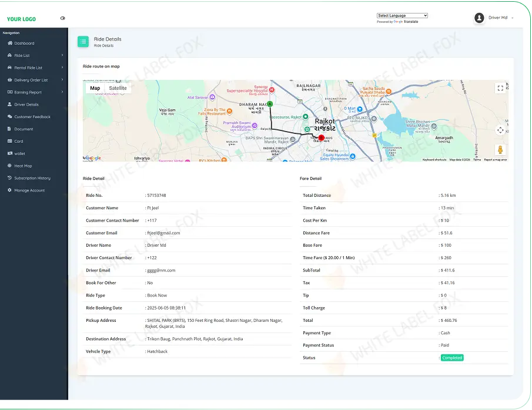Click the Payment Type value Cash
The image size is (532, 410).
pyautogui.click(x=445, y=333)
